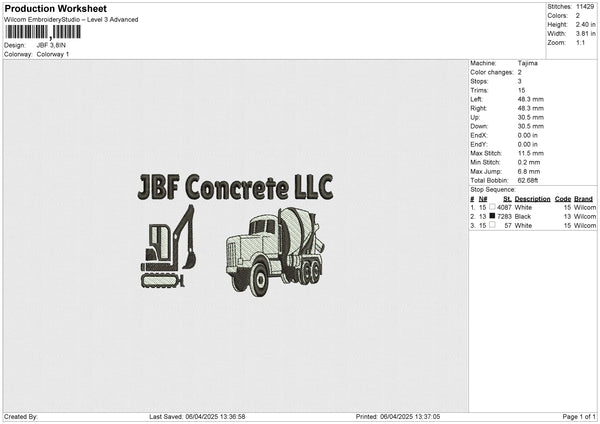Click the Trims value '15'

pyautogui.click(x=522, y=90)
